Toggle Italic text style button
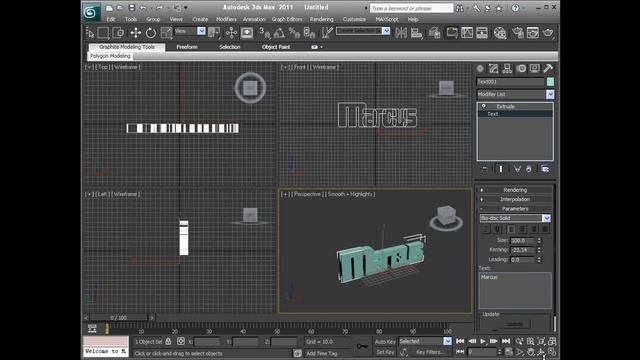This screenshot has width=640, height=360. tap(485, 229)
